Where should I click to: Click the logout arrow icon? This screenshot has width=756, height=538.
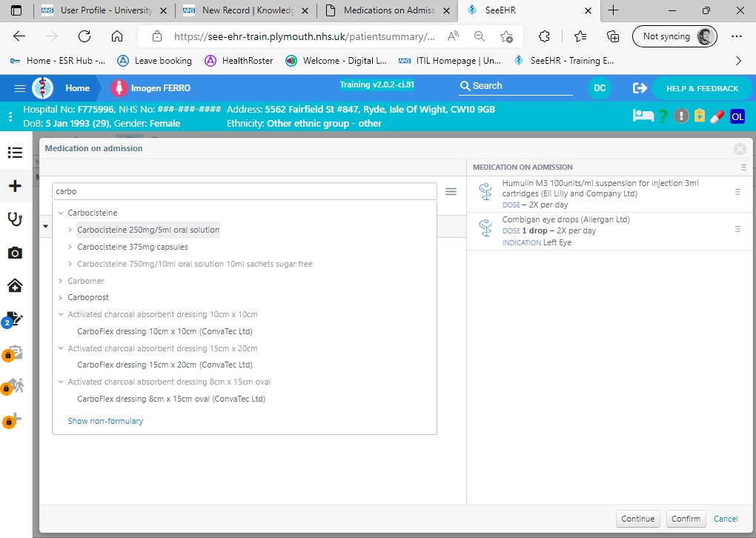(640, 87)
